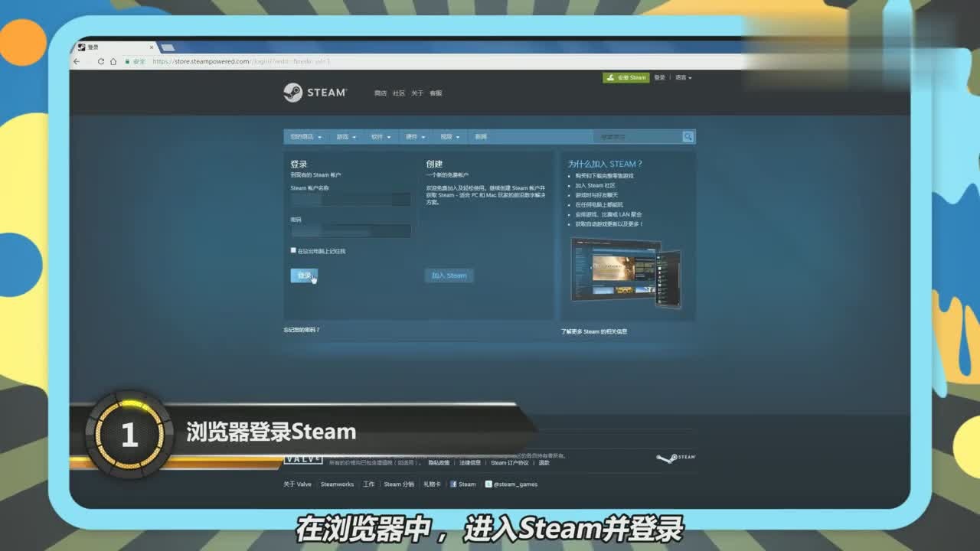Image resolution: width=980 pixels, height=551 pixels.
Task: Click into the Steam account name field
Action: click(351, 200)
